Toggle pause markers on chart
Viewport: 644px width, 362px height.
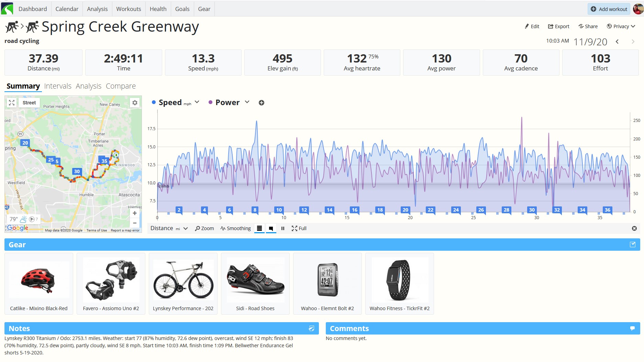click(283, 228)
